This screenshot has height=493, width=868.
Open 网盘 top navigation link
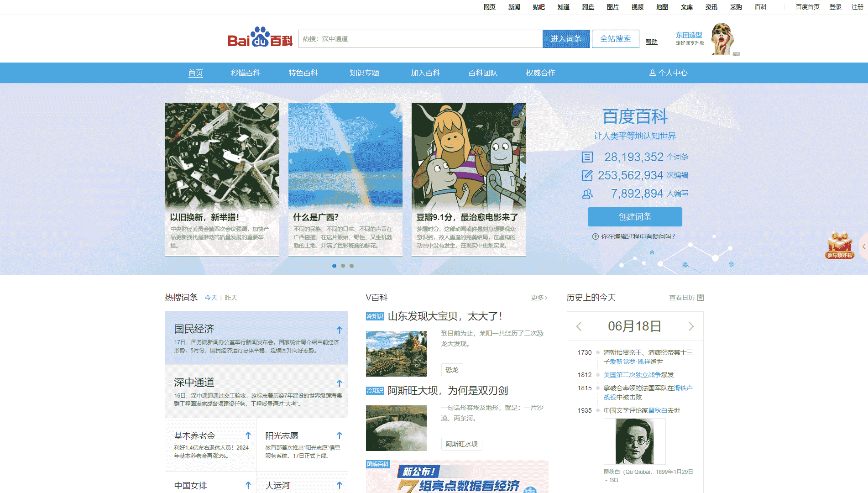(588, 7)
